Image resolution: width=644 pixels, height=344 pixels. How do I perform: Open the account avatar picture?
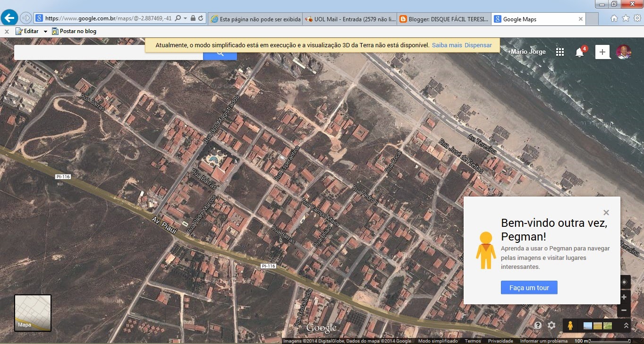click(x=624, y=52)
